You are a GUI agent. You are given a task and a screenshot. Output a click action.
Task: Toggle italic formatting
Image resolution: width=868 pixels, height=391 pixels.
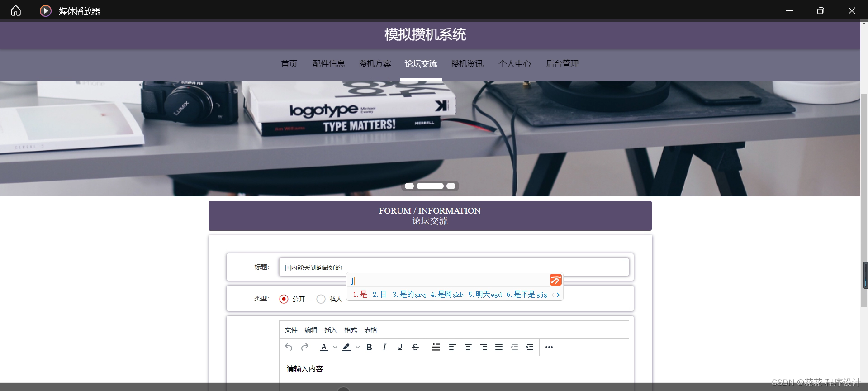click(x=384, y=347)
